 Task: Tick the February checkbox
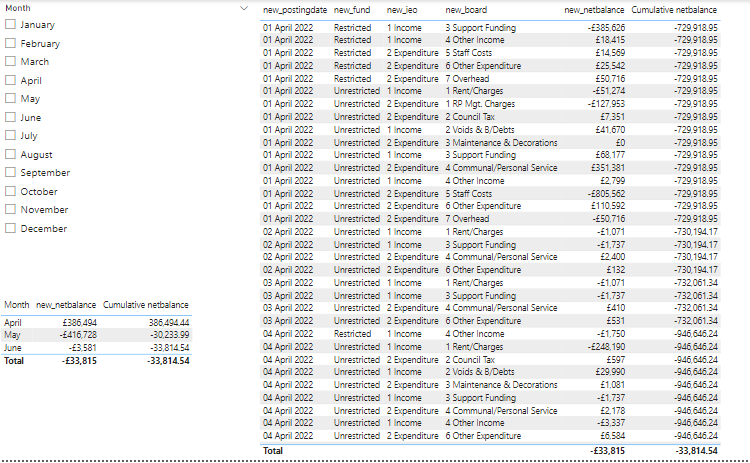point(10,43)
